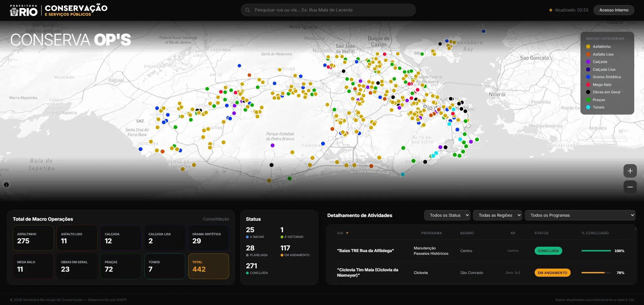Open the Todos os Programas dropdown
Image resolution: width=644 pixels, height=305 pixels.
pos(580,215)
